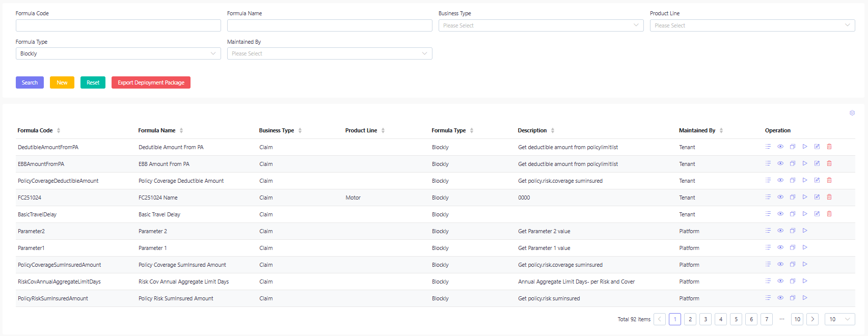Click the Search button

coord(30,82)
